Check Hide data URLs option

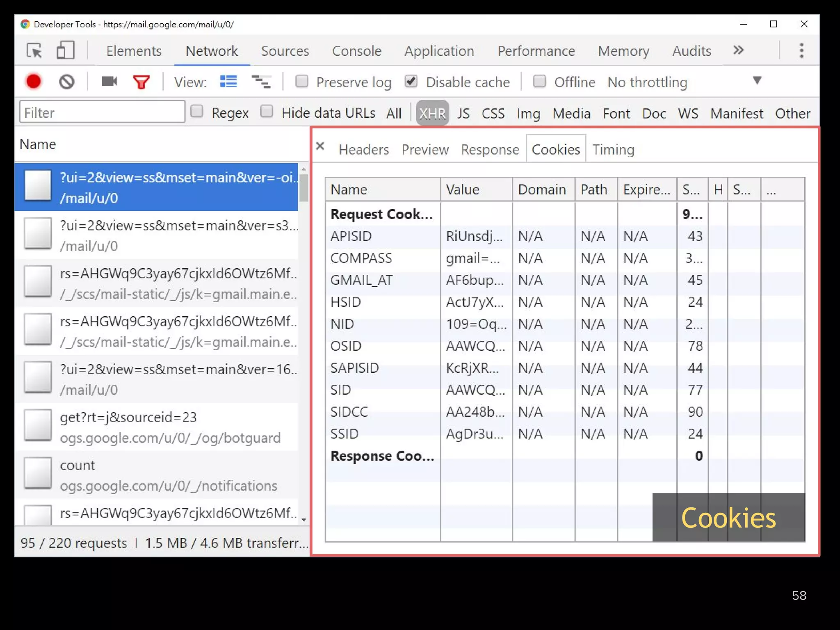[267, 111]
